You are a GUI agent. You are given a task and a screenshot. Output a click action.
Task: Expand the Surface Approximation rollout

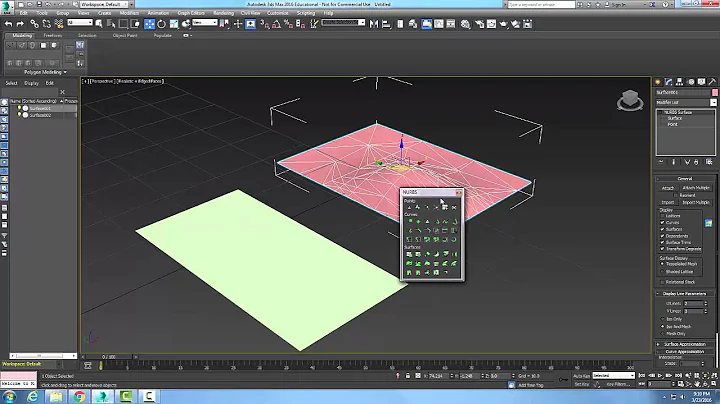tap(685, 344)
